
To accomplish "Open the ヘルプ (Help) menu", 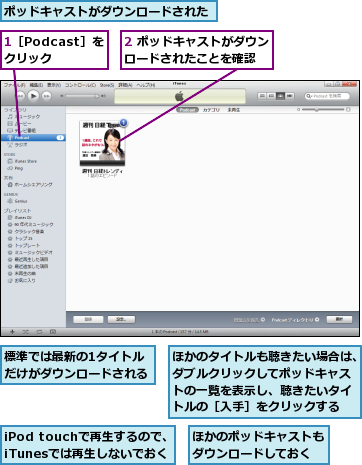I will (145, 85).
